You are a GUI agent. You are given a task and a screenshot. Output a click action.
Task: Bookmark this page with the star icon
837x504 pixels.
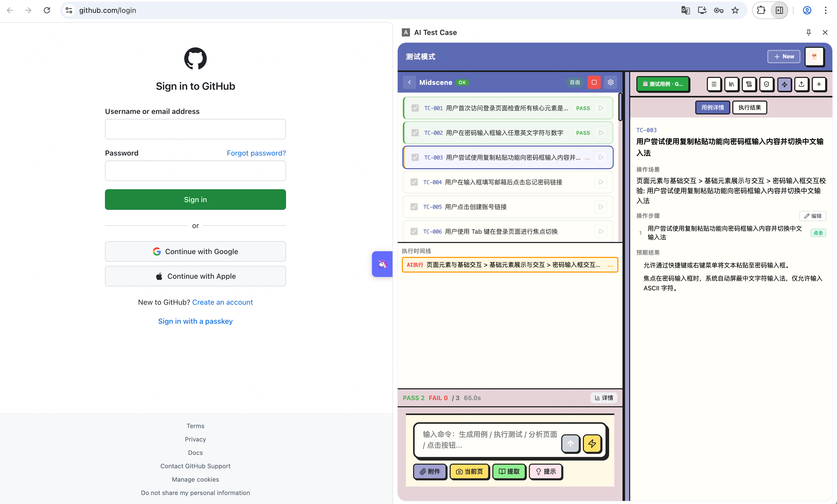(735, 10)
